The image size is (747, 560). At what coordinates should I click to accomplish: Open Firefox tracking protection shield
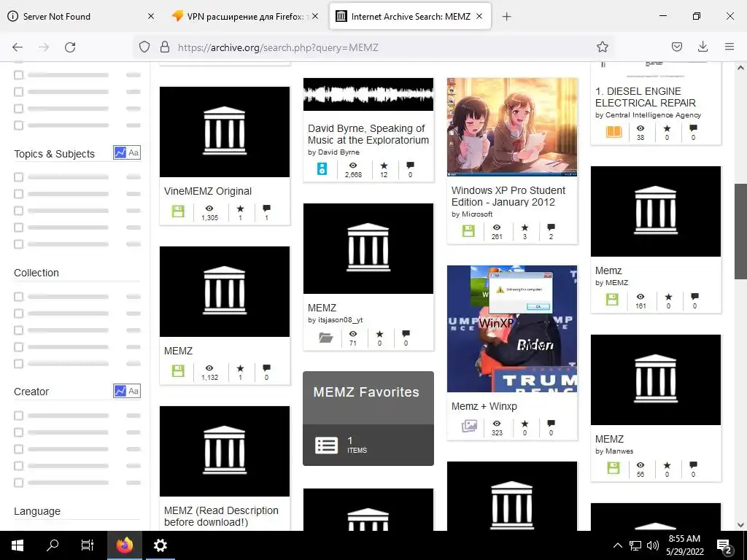click(x=144, y=47)
